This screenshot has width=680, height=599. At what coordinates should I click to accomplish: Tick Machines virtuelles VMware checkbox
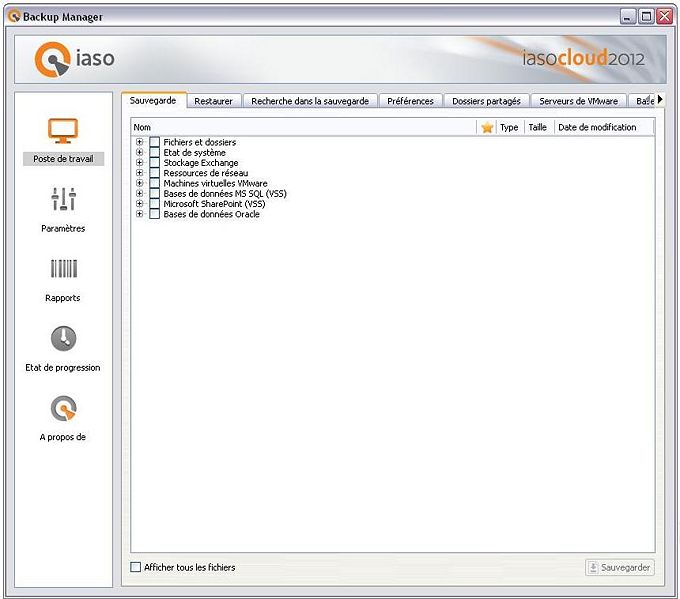pyautogui.click(x=154, y=183)
